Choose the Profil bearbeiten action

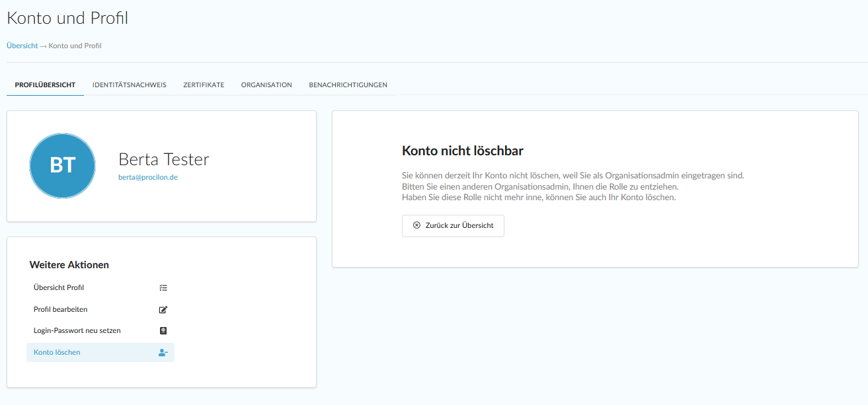coord(61,310)
